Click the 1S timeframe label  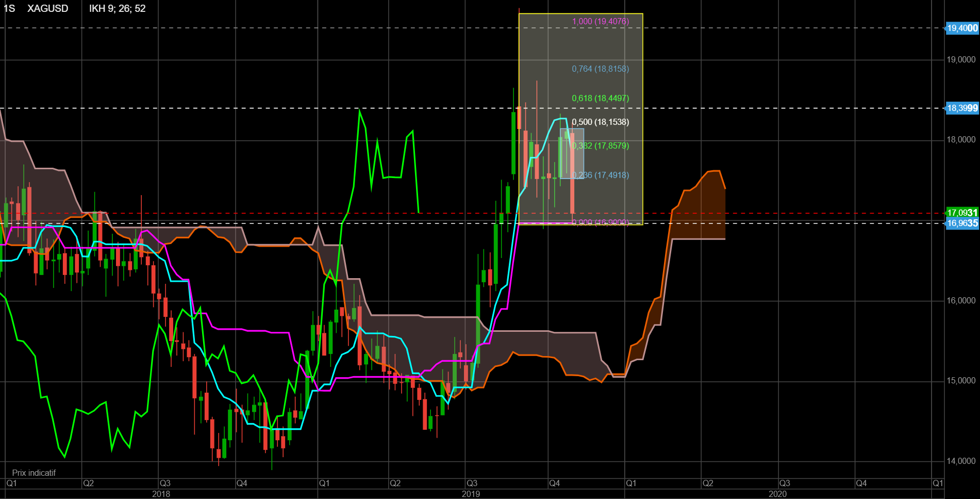9,9
